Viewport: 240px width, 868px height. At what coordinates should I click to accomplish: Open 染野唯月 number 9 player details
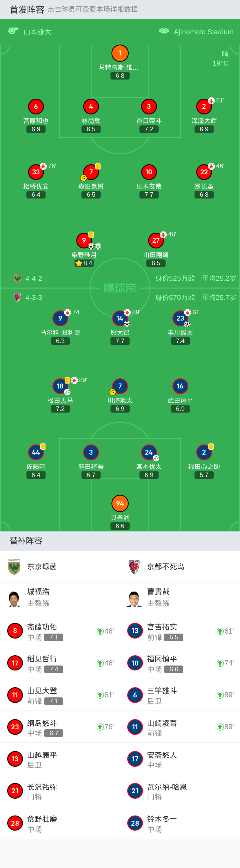[84, 240]
